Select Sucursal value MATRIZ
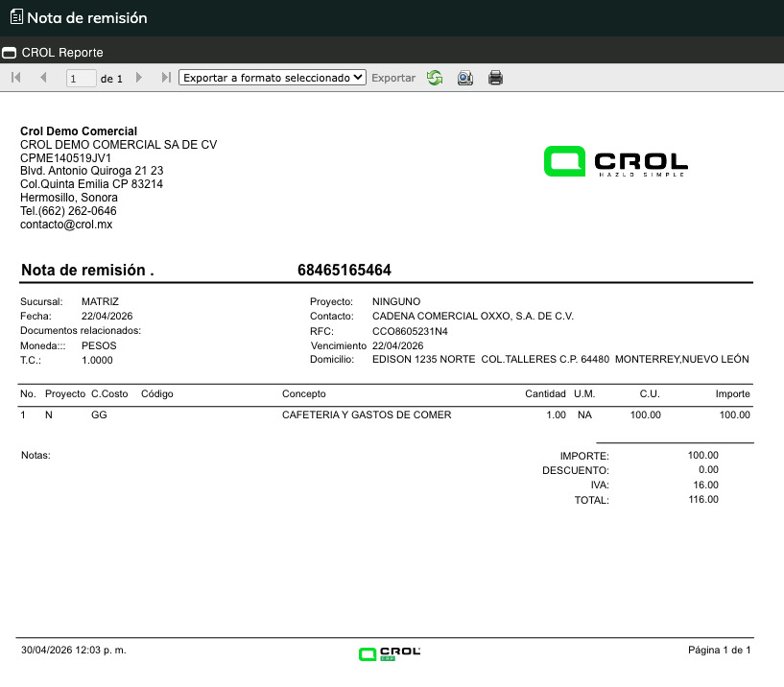 click(100, 301)
